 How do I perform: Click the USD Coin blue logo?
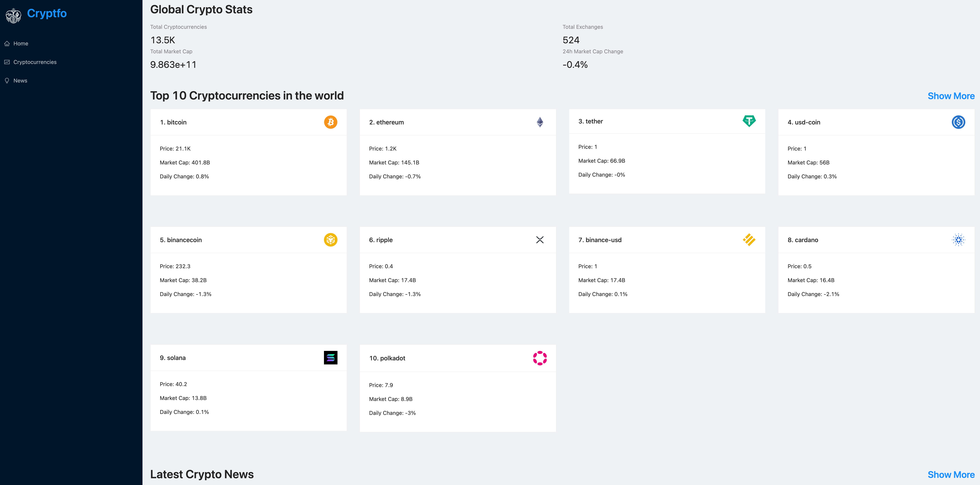[x=958, y=122]
